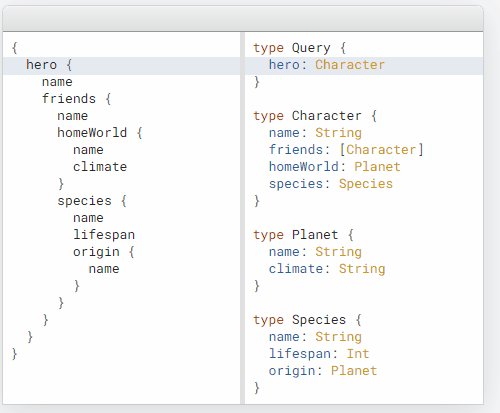Click homeWorld in the query editor
Image resolution: width=500 pixels, height=413 pixels.
coord(92,133)
